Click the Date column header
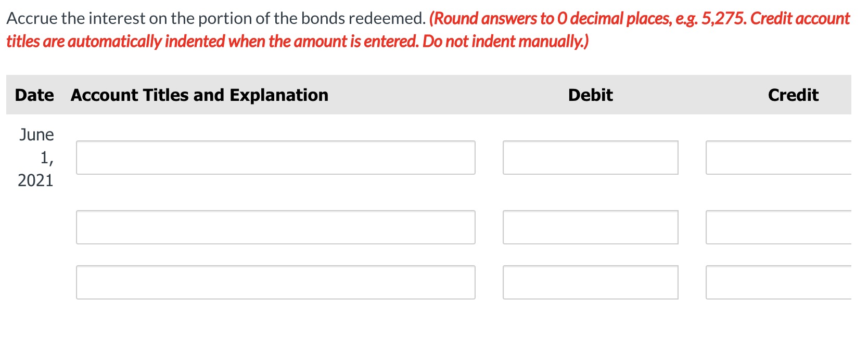The width and height of the screenshot is (868, 338). (x=34, y=95)
